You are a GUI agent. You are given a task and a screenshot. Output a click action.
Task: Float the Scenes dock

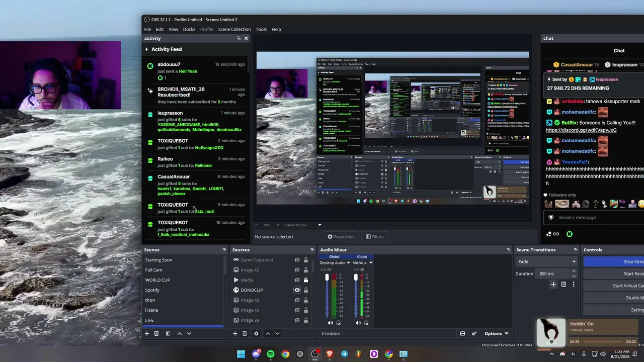click(x=224, y=250)
